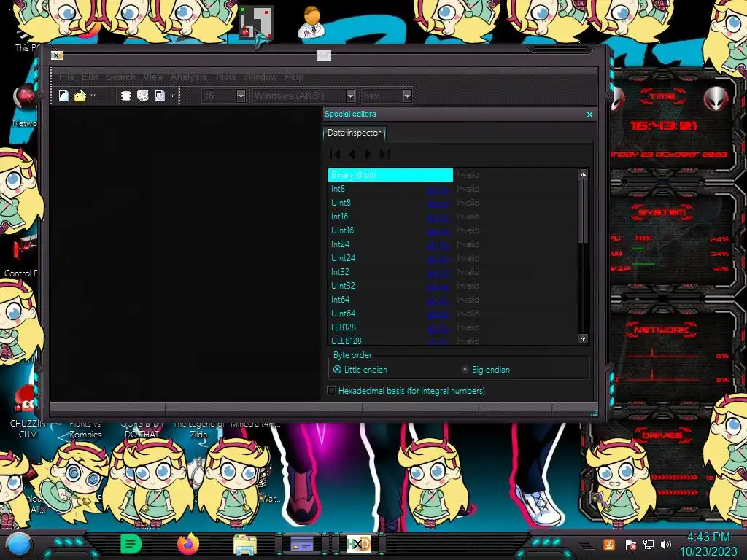Image resolution: width=747 pixels, height=560 pixels.
Task: Open the Analysis menu
Action: click(189, 77)
